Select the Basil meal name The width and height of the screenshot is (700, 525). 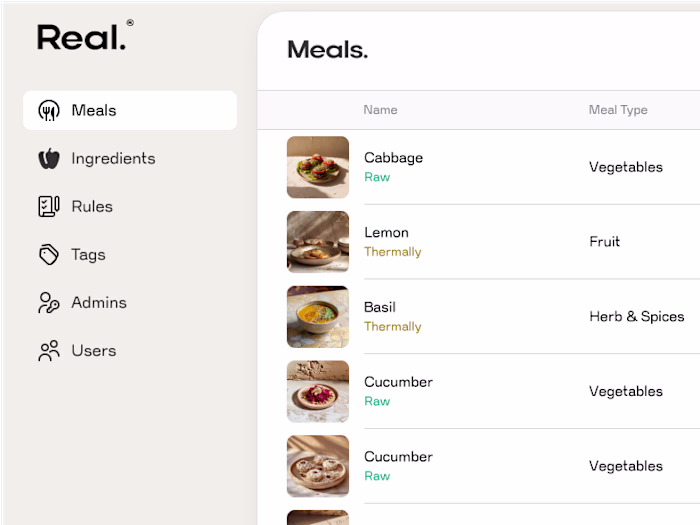click(x=380, y=307)
